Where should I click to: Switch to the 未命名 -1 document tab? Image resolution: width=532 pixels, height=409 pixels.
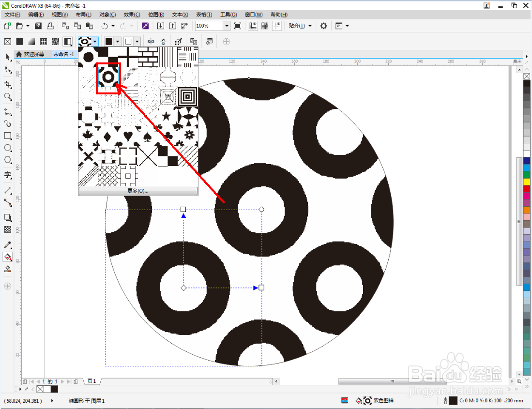pyautogui.click(x=63, y=54)
